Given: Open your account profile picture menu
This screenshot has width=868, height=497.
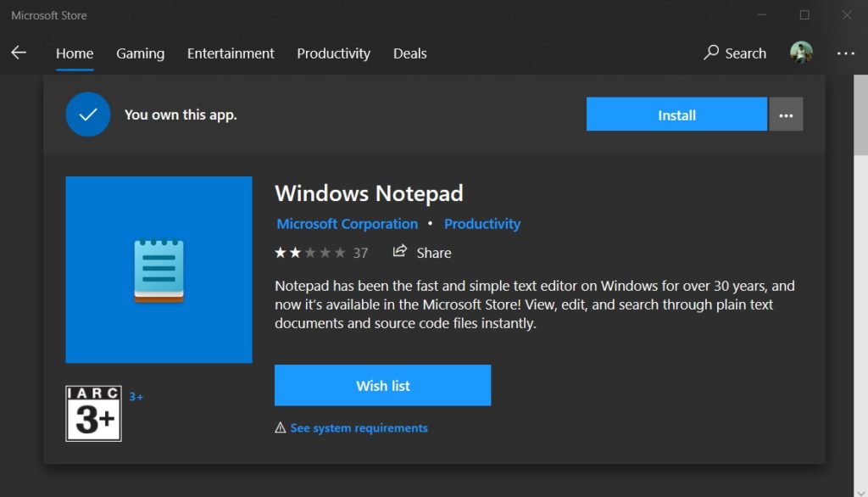Looking at the screenshot, I should point(800,53).
